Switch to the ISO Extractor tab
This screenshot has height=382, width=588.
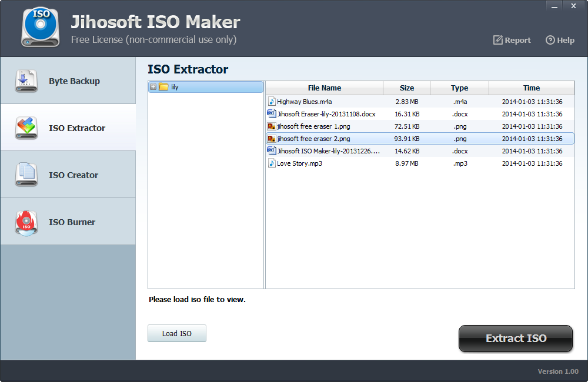click(68, 128)
